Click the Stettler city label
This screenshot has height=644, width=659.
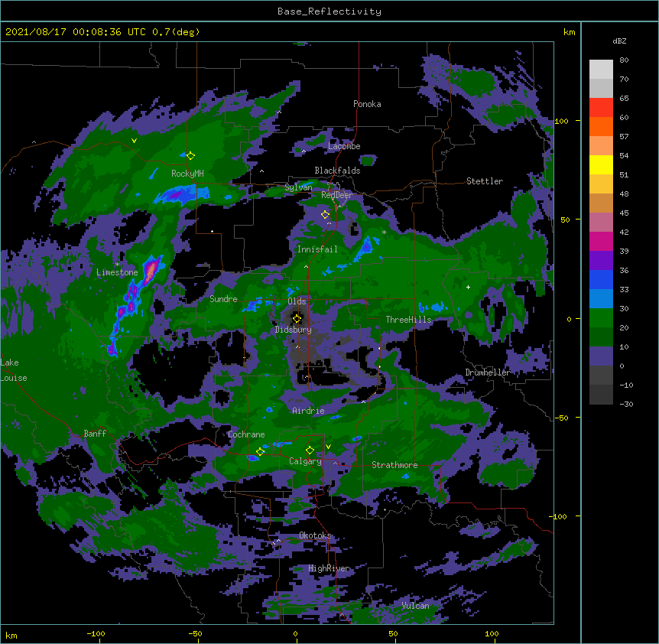[x=485, y=181]
